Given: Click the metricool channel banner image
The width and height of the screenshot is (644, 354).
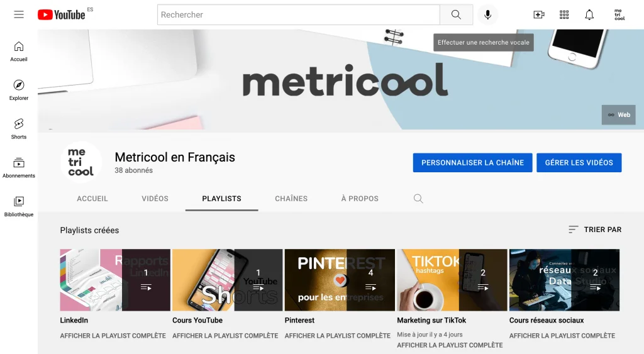Looking at the screenshot, I should [x=341, y=80].
